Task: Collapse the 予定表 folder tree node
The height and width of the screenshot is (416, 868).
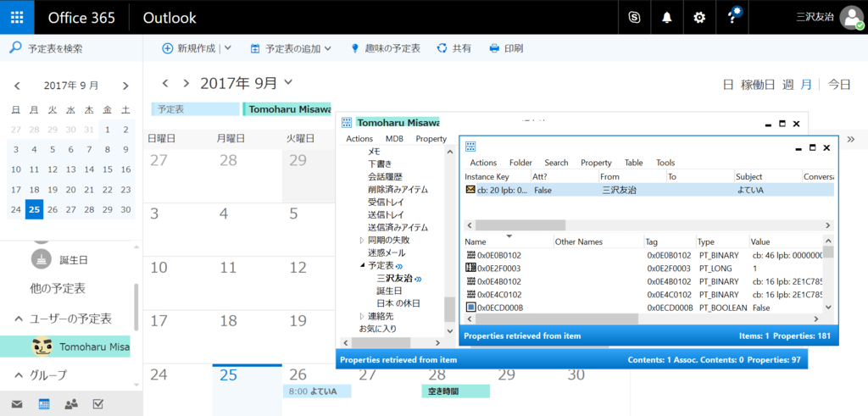Action: [362, 266]
